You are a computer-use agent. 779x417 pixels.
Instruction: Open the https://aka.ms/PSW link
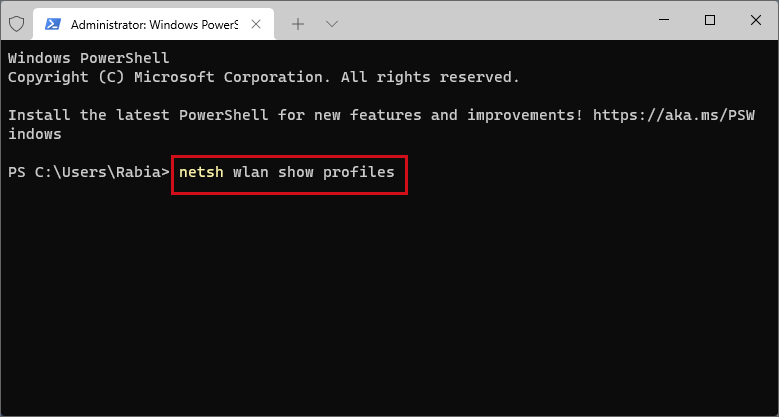[674, 115]
